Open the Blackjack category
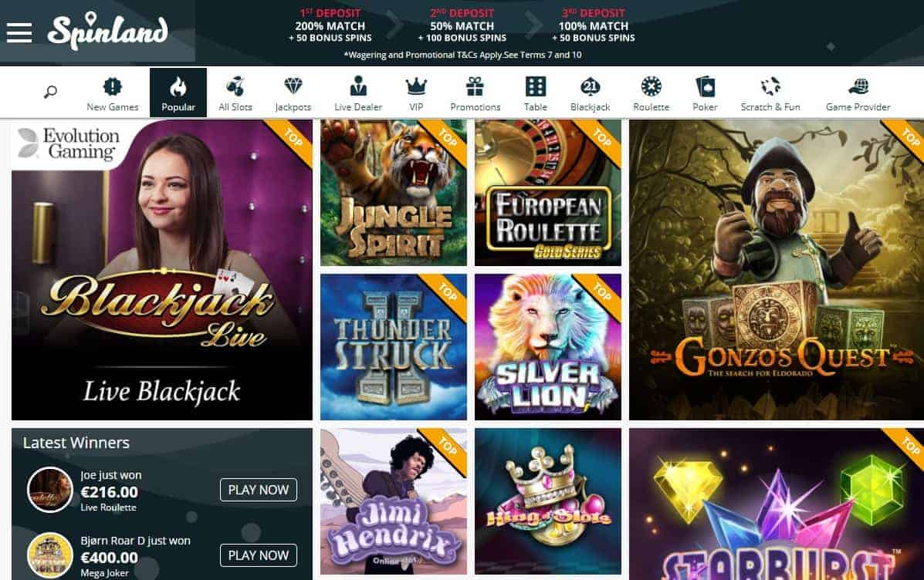Image resolution: width=924 pixels, height=580 pixels. click(x=590, y=93)
